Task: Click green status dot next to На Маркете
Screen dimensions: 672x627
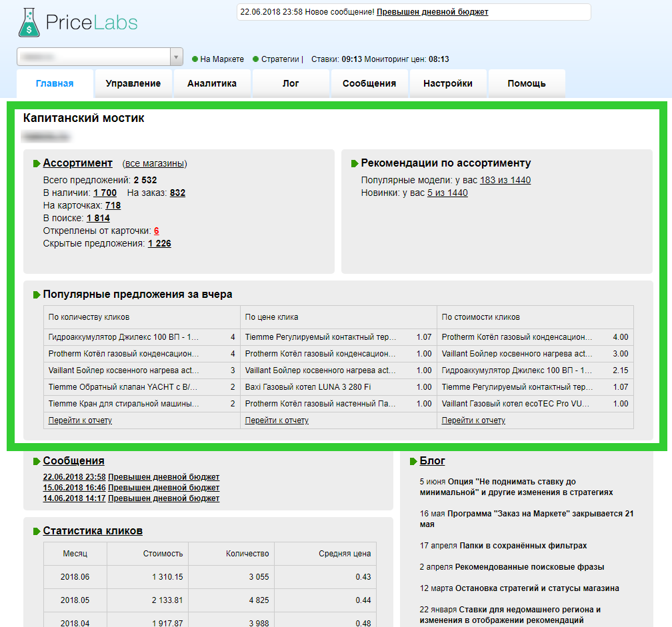Action: click(195, 59)
